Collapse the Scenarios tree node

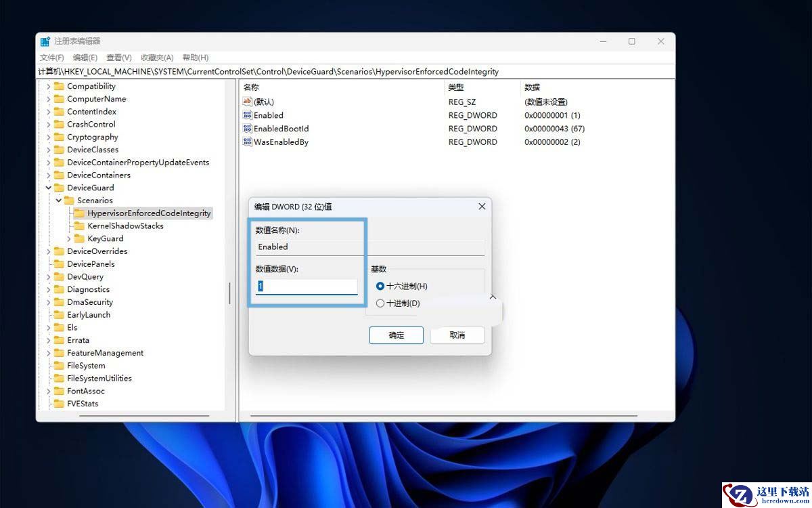tap(59, 200)
